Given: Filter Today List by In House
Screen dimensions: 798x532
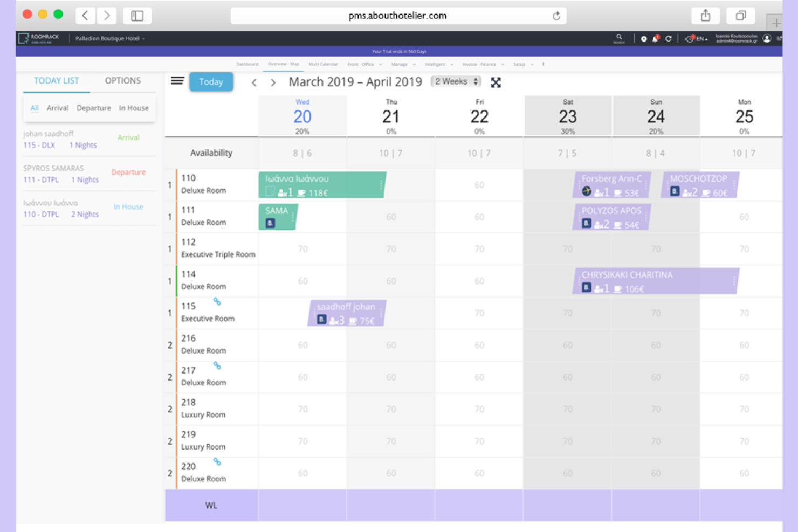Looking at the screenshot, I should tap(133, 108).
